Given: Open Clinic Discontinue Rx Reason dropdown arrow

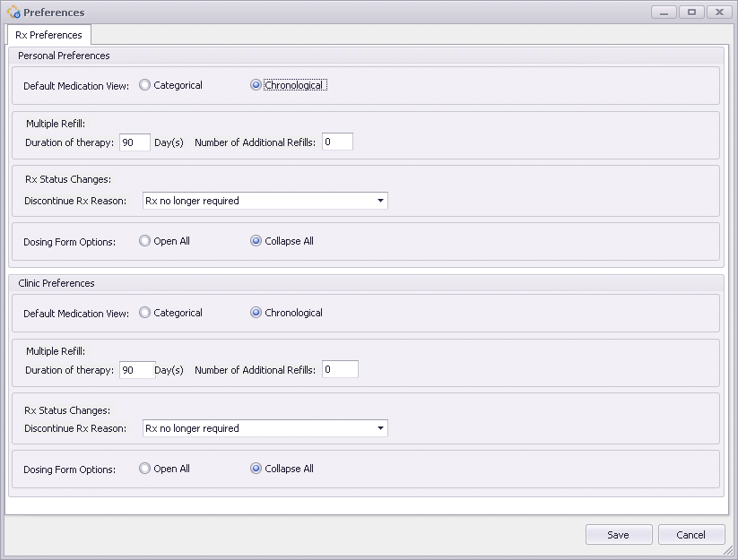Looking at the screenshot, I should pos(380,428).
